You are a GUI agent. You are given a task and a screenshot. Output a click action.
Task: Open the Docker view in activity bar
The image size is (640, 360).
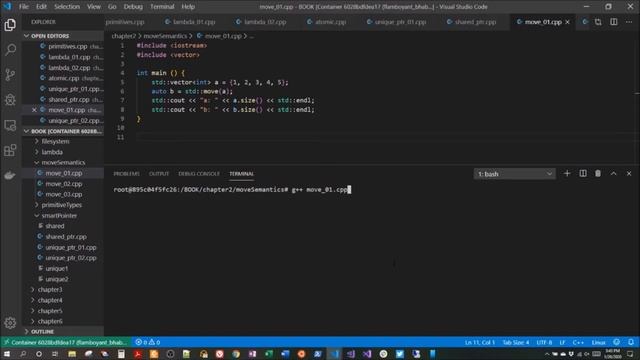[x=10, y=175]
